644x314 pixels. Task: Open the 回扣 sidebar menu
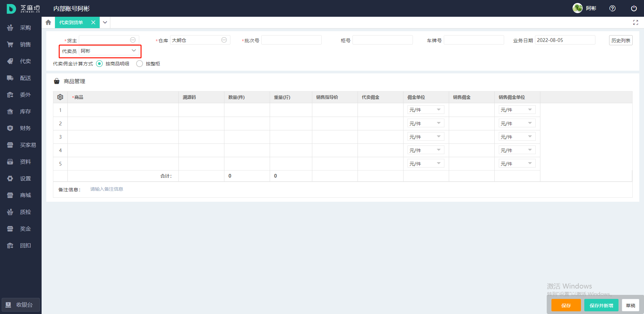(20, 246)
